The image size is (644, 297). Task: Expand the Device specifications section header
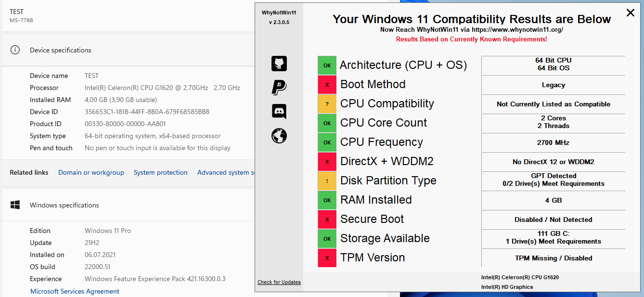pyautogui.click(x=128, y=50)
